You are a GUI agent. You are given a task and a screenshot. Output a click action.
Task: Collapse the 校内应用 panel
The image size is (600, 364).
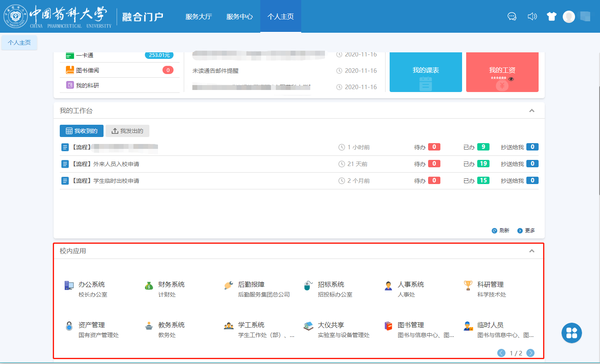[x=532, y=251]
